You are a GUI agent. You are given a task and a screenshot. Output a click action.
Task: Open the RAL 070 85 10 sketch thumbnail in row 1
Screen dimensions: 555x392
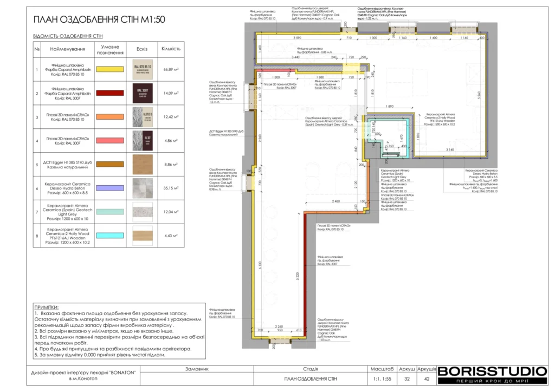143,70
